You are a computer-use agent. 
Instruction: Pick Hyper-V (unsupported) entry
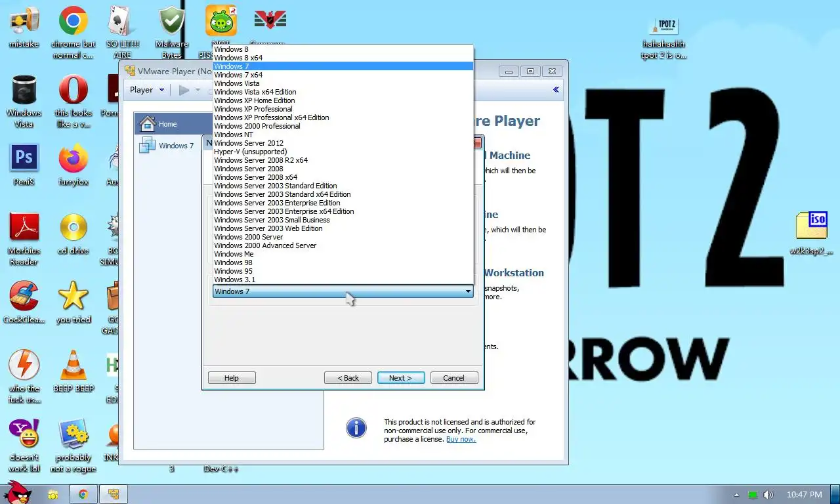click(x=343, y=152)
